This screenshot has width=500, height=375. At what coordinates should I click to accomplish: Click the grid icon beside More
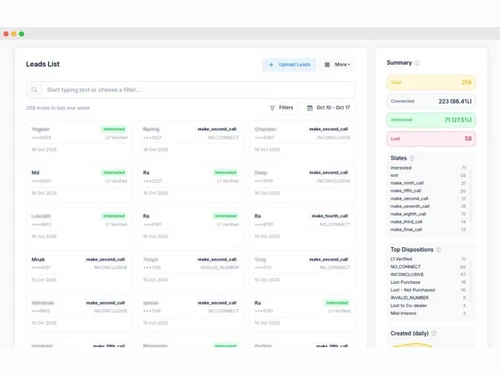327,65
